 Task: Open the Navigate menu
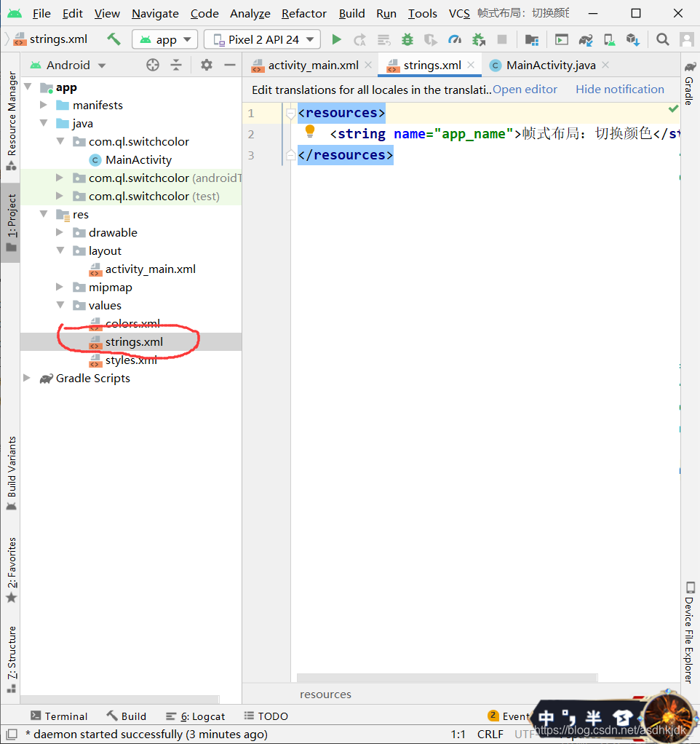[x=155, y=13]
